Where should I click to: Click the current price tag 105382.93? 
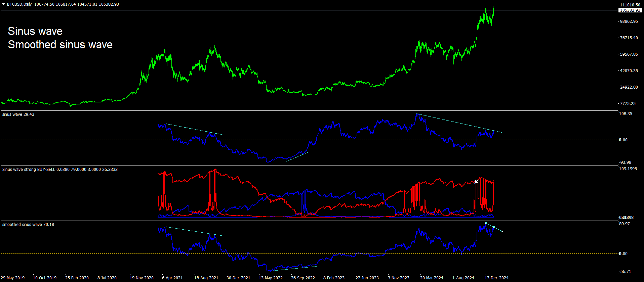coord(630,10)
